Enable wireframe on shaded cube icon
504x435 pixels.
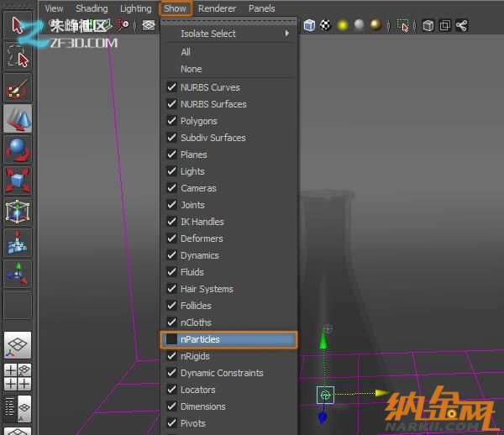tap(309, 25)
